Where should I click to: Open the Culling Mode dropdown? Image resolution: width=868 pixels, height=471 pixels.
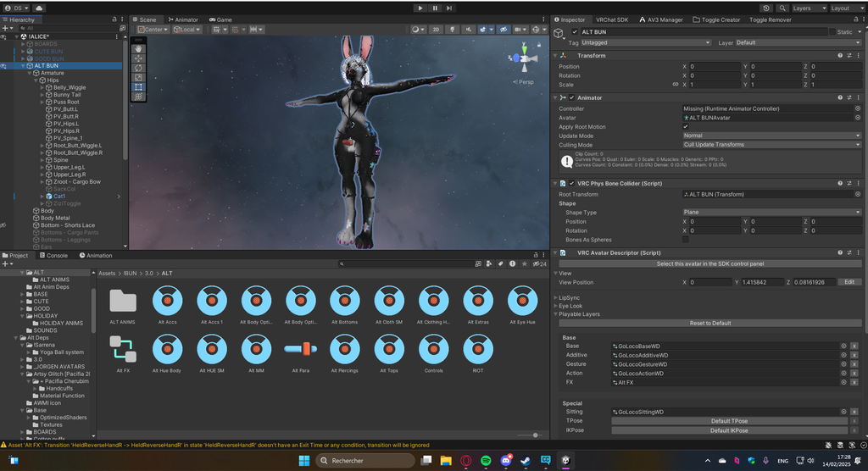(x=771, y=145)
